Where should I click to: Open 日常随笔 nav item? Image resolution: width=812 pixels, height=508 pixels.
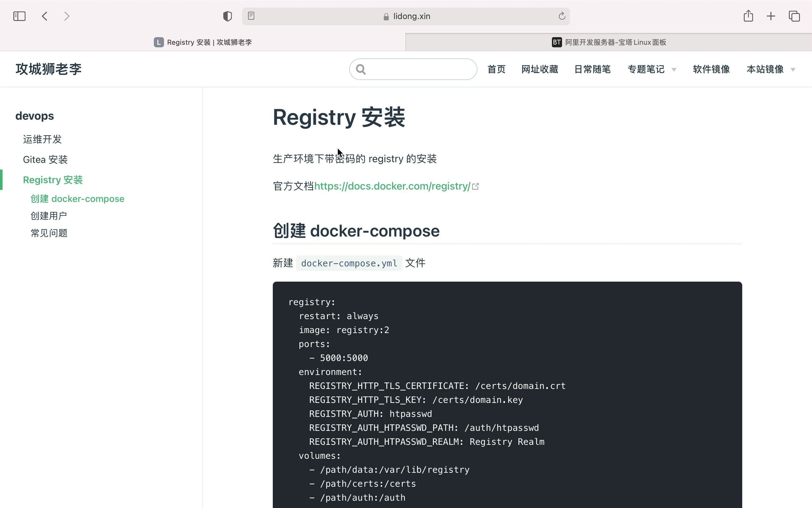pos(593,69)
